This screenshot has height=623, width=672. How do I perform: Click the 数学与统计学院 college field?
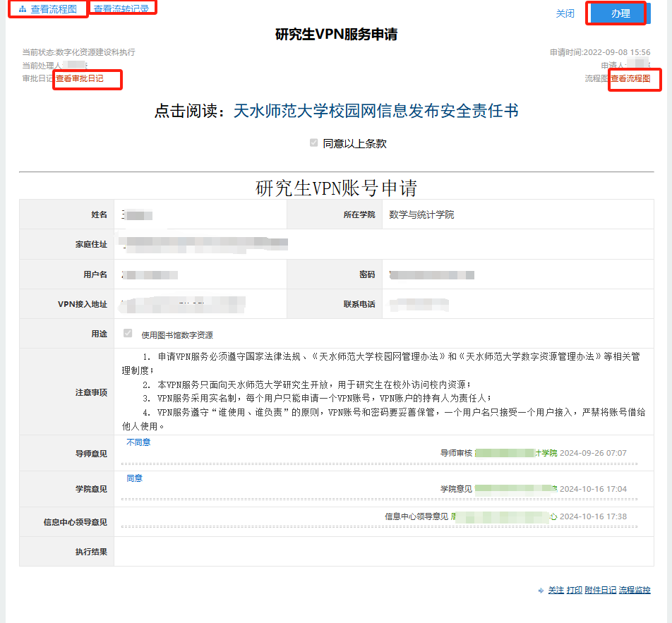click(x=421, y=214)
